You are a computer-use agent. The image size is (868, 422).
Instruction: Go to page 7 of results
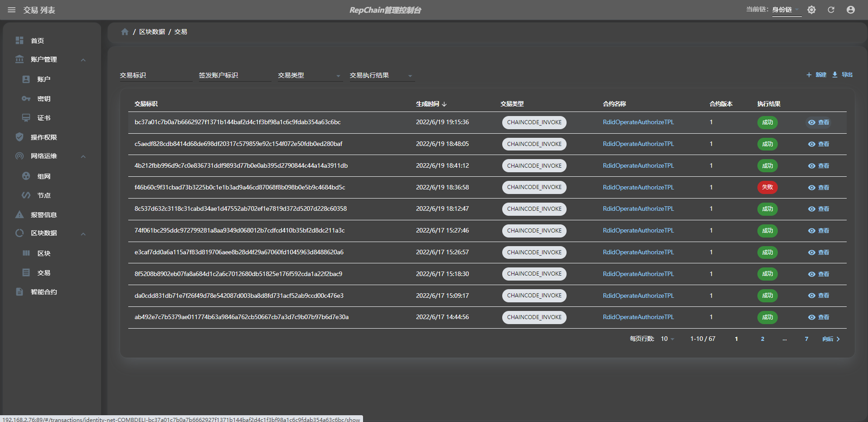click(806, 339)
